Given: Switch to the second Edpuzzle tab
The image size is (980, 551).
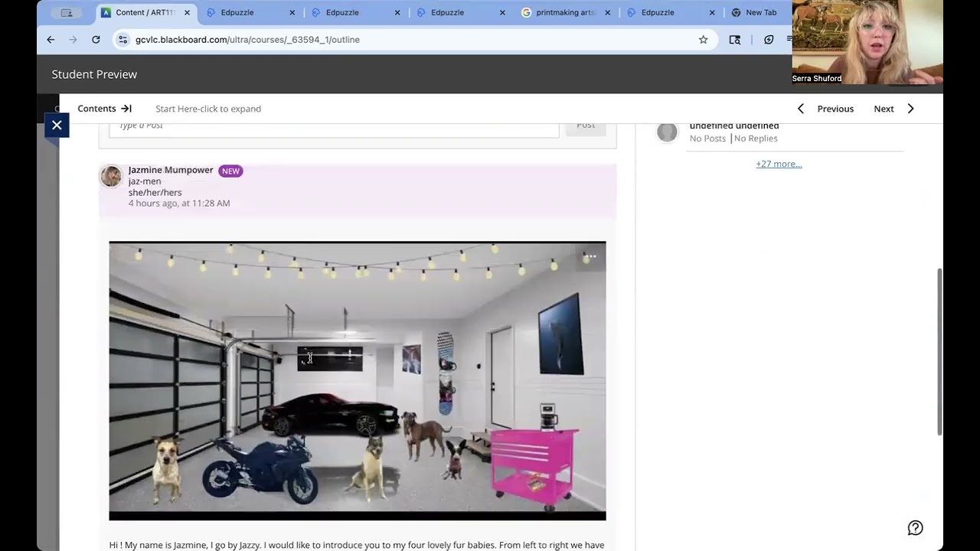Looking at the screenshot, I should (354, 12).
